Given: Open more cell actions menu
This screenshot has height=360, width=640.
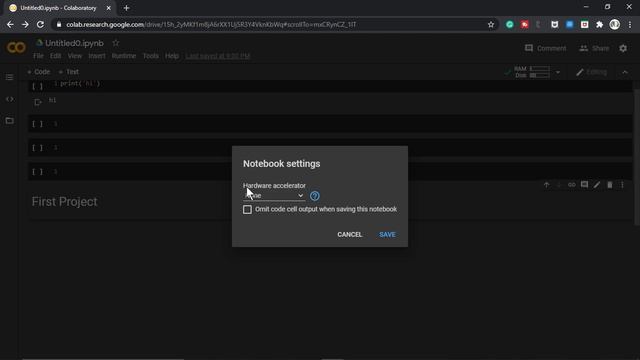Looking at the screenshot, I should 622,185.
